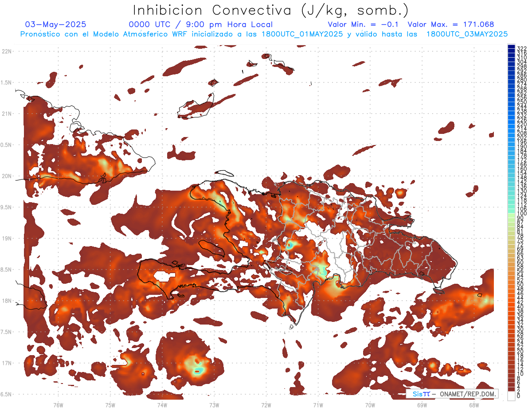The width and height of the screenshot is (532, 411).
Task: Click the '74W' longitude label
Action: point(162,404)
